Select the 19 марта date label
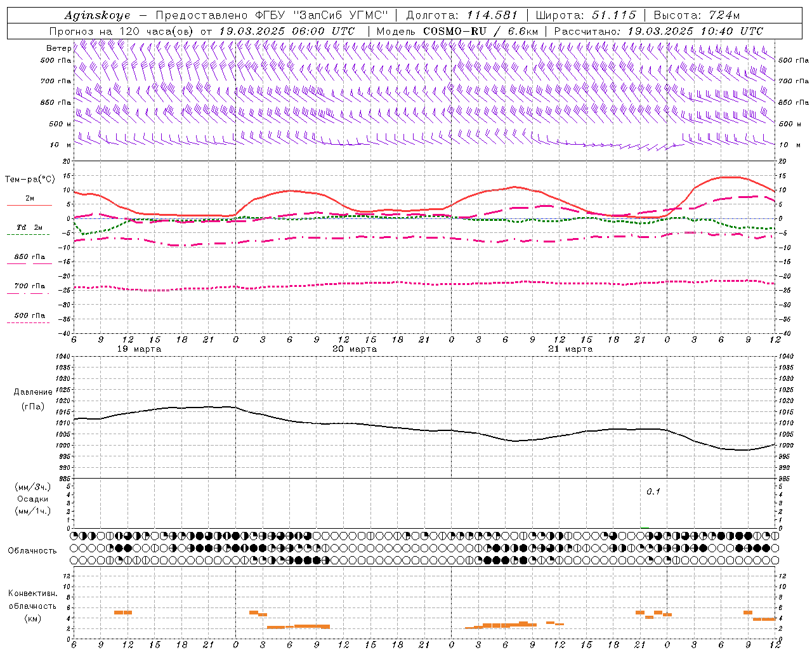 140,349
